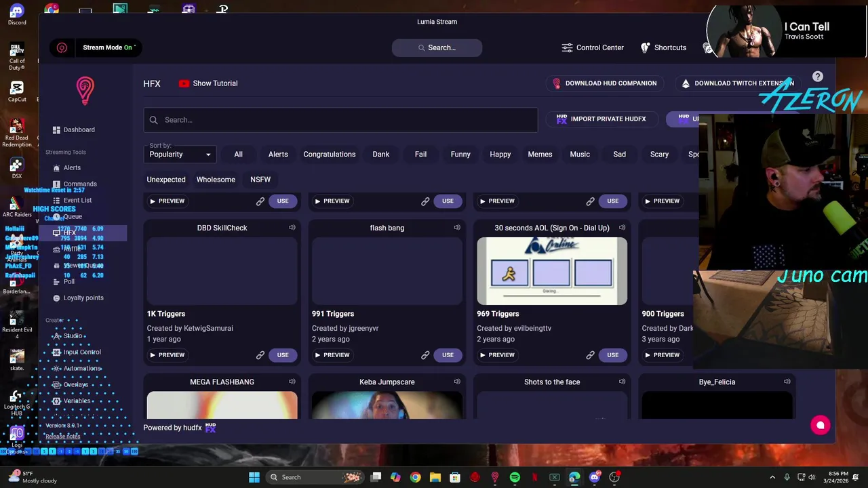Filter effects by Dank category
The image size is (868, 488).
pyautogui.click(x=381, y=154)
